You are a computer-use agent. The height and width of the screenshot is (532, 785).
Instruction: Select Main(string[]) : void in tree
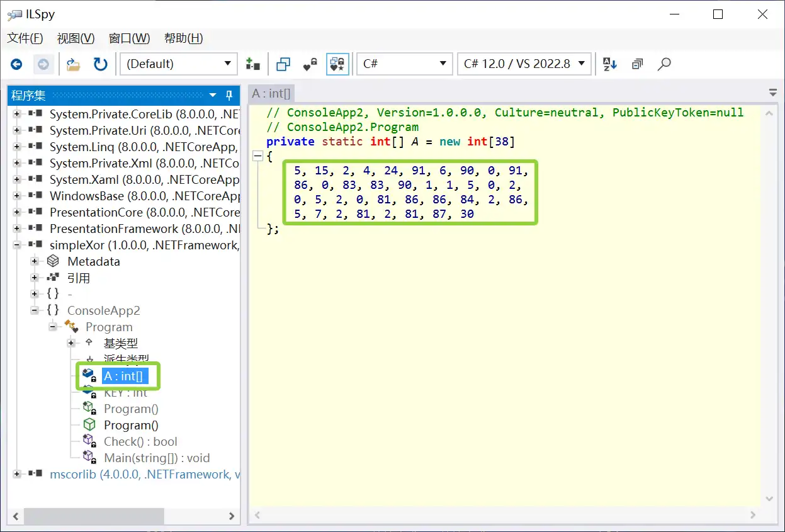click(156, 458)
